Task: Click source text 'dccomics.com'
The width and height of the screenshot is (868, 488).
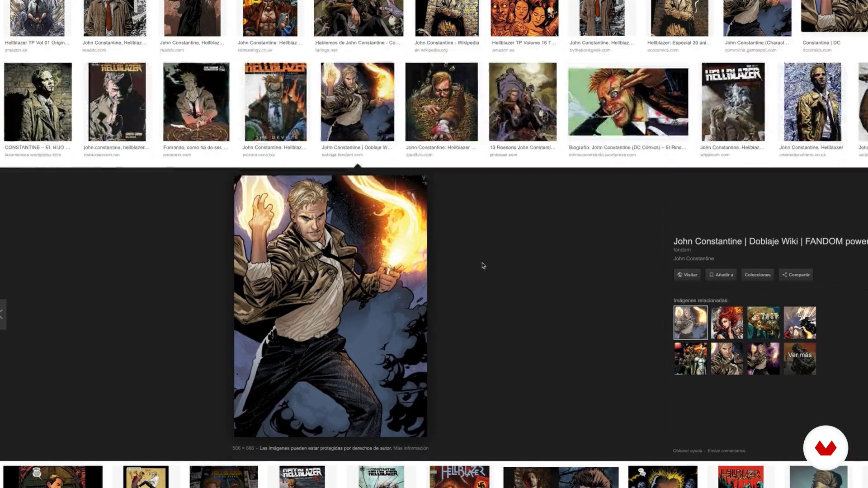Action: (x=817, y=50)
